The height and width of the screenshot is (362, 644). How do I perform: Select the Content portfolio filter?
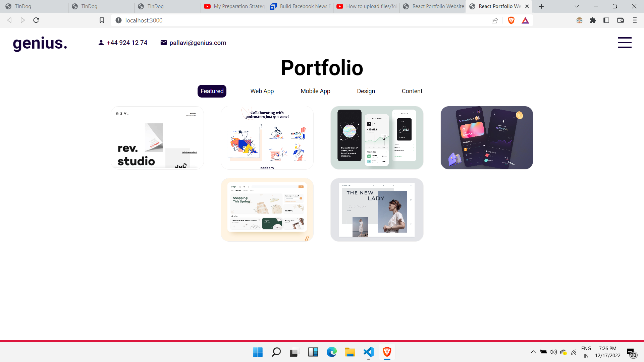(x=412, y=91)
